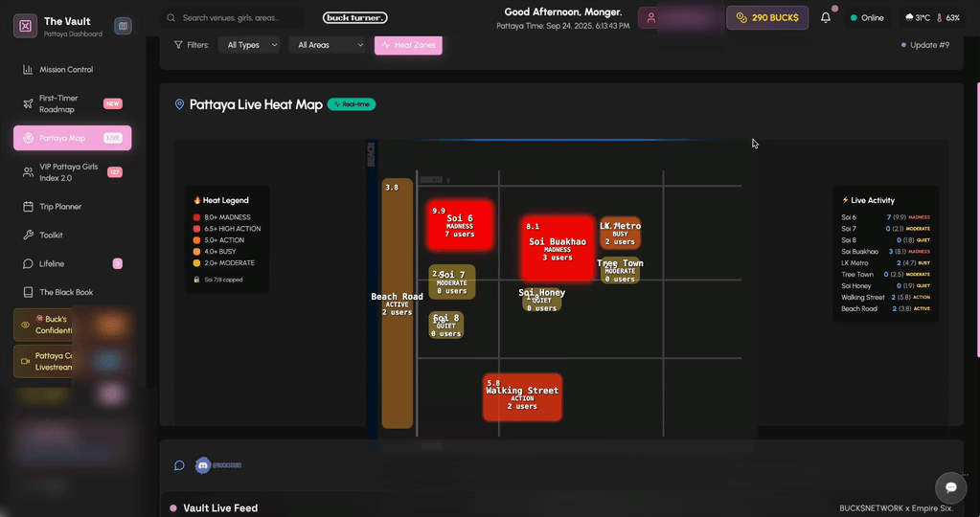Select the Soi 7 zone
Screen dimensions: 980x517
point(452,281)
